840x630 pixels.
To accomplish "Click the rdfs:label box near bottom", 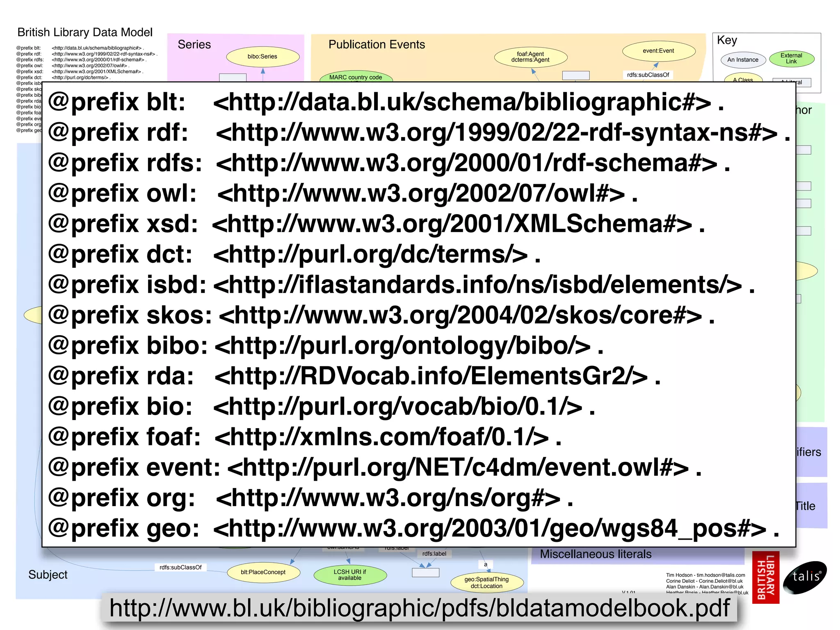I will [x=434, y=554].
